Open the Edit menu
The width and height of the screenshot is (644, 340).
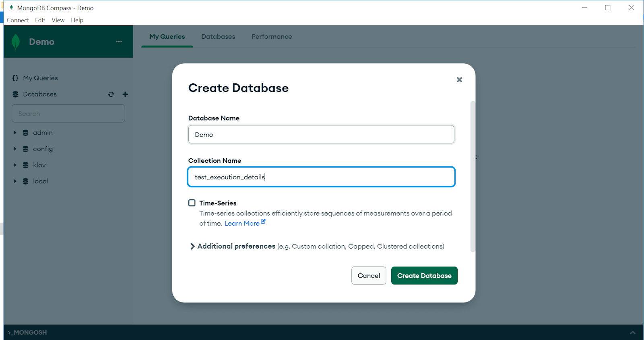[40, 20]
